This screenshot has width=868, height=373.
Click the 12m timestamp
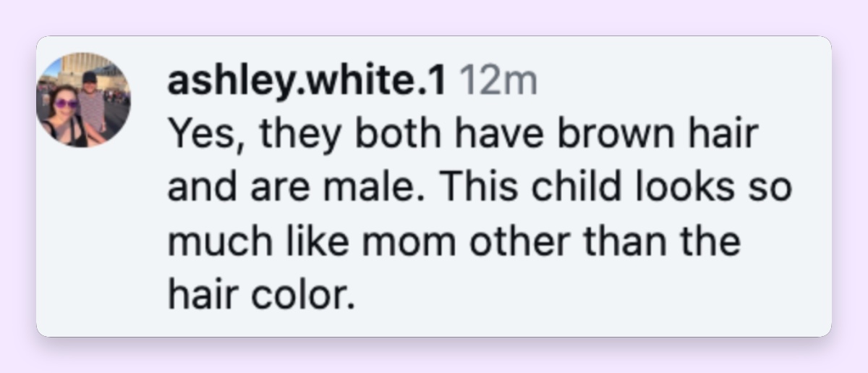pyautogui.click(x=498, y=82)
